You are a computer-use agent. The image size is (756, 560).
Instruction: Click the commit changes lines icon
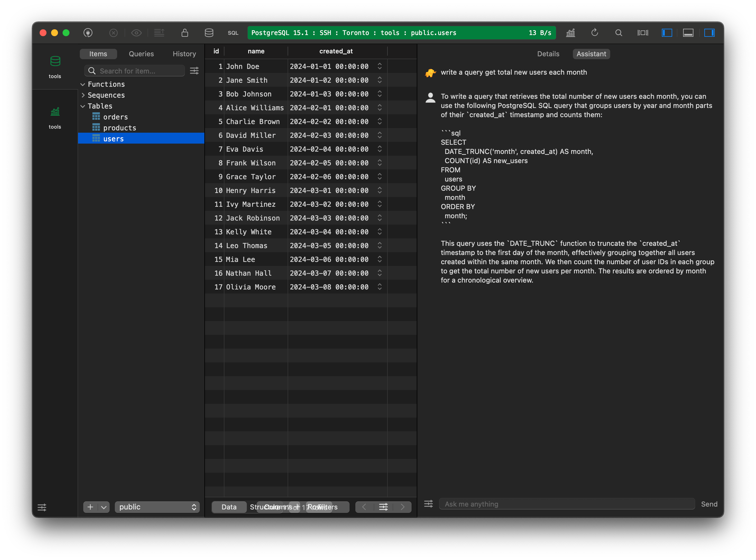click(159, 32)
